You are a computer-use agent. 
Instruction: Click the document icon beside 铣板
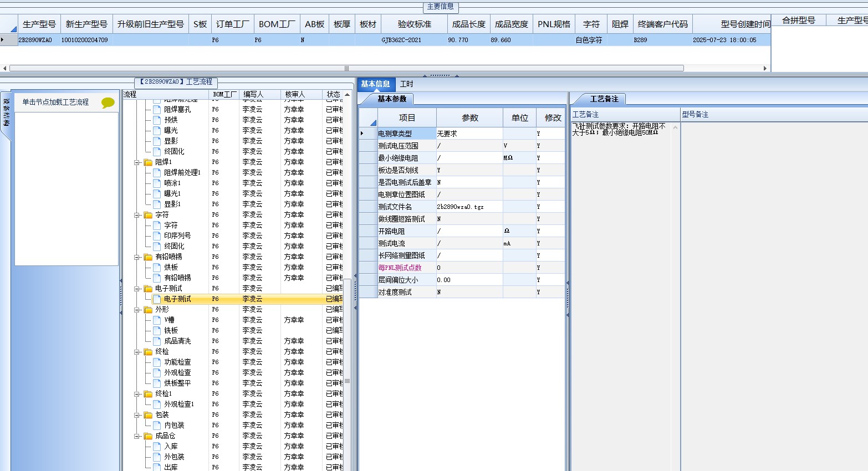[x=157, y=331]
